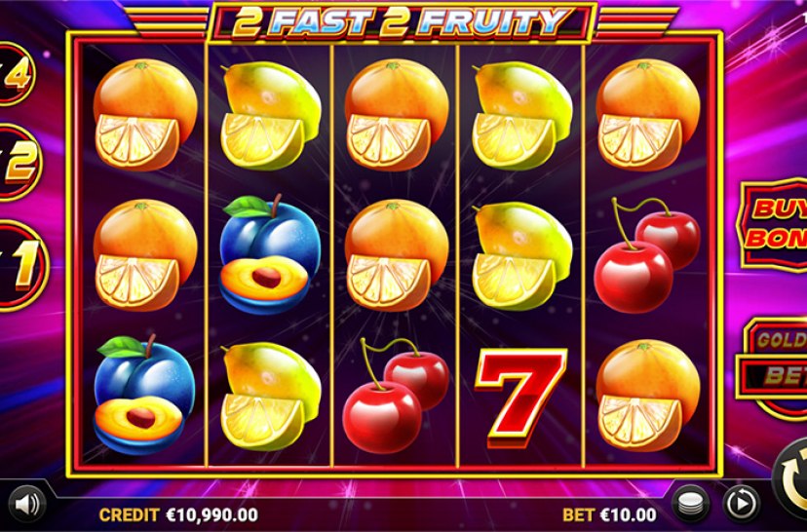Image resolution: width=807 pixels, height=532 pixels.
Task: Select the multiplier 1 badge
Action: [22, 267]
